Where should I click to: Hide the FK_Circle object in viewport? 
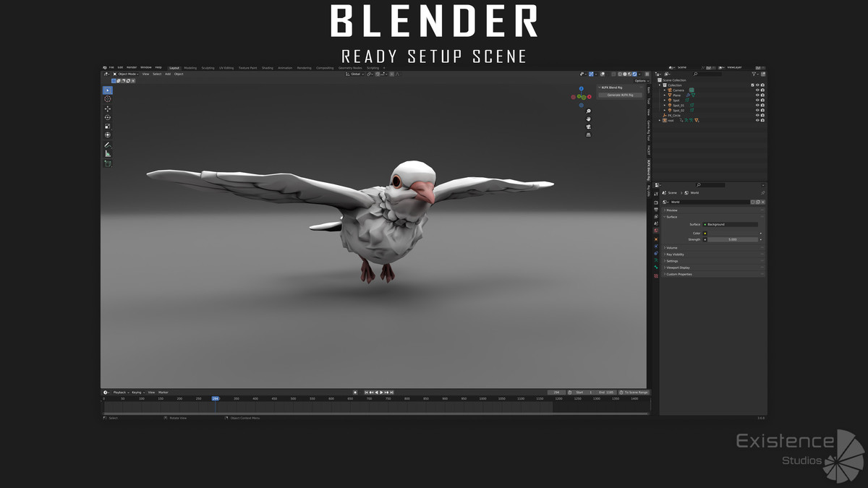(758, 116)
